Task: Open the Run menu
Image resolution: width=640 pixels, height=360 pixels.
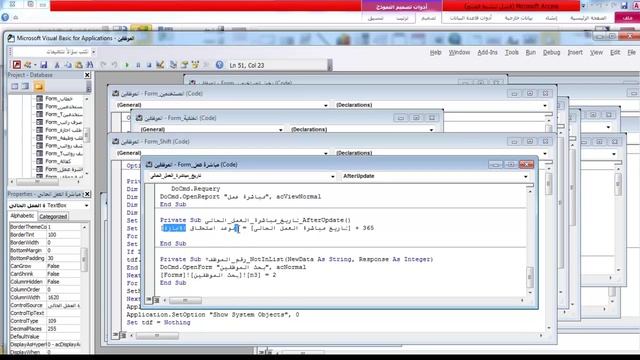Action: (x=531, y=52)
